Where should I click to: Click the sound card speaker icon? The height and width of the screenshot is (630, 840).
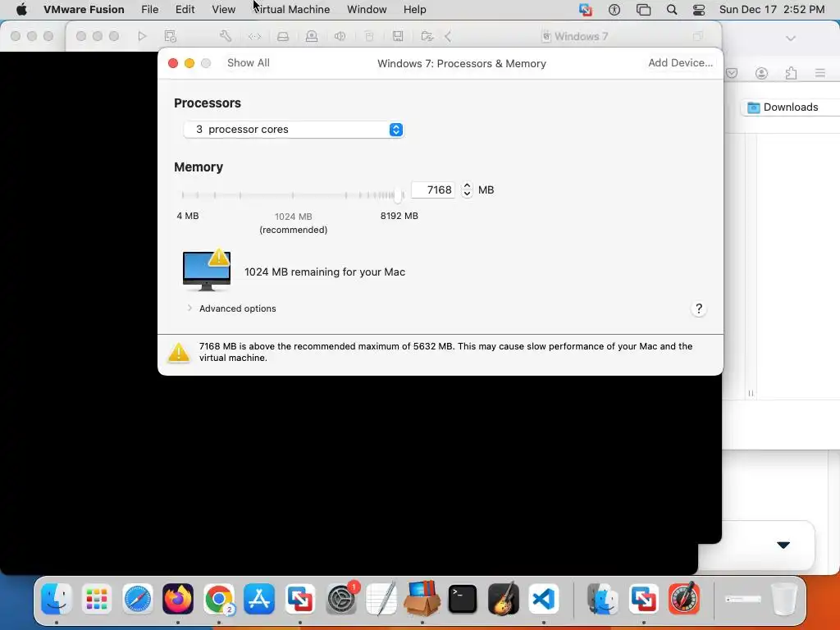click(x=340, y=36)
